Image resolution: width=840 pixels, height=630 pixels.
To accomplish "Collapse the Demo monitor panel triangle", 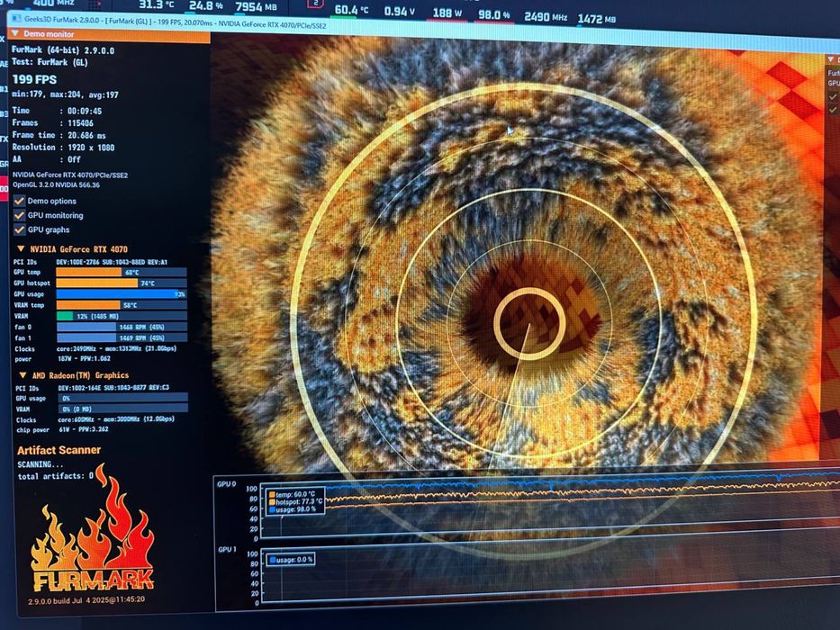I will pos(15,33).
